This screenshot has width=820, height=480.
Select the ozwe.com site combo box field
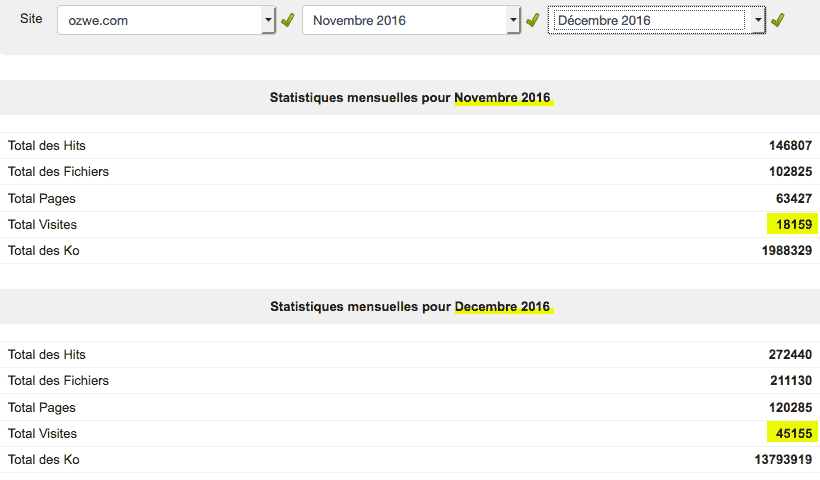point(166,20)
